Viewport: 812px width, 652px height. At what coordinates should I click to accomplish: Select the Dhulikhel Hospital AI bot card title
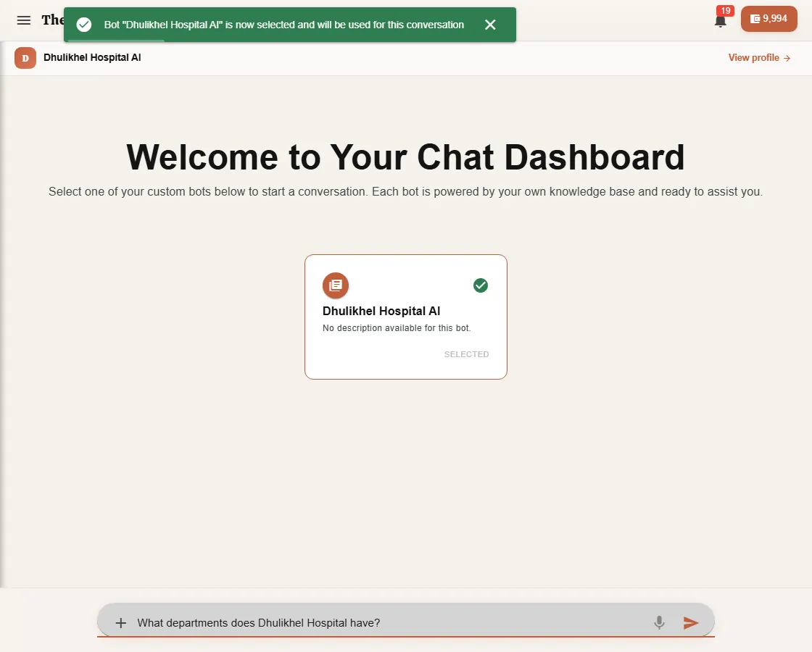pos(381,311)
